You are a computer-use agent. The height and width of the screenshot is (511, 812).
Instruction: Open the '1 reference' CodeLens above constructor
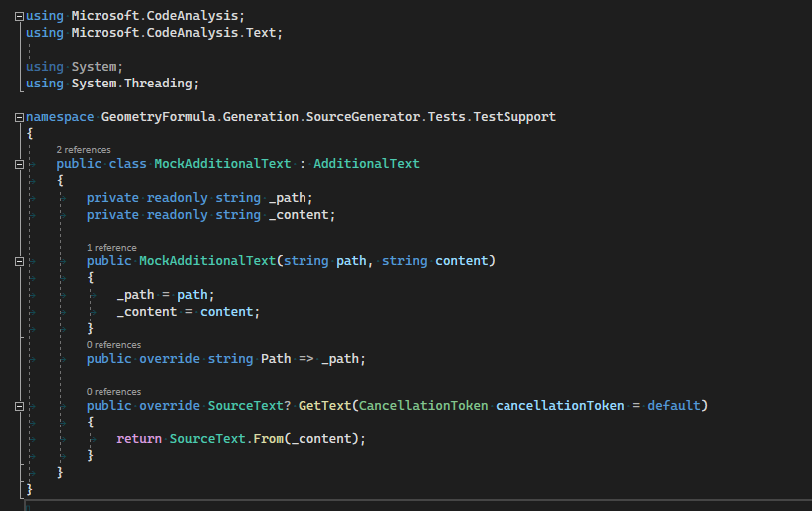tap(111, 248)
